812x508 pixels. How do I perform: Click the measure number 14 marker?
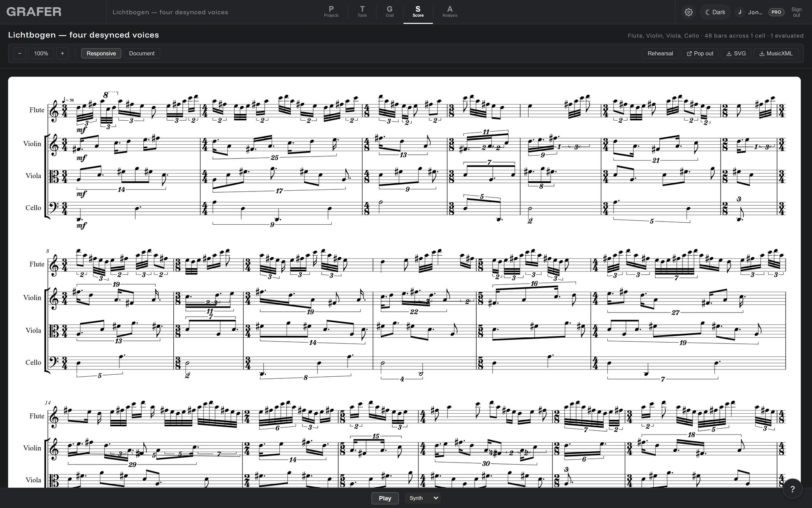(x=48, y=403)
